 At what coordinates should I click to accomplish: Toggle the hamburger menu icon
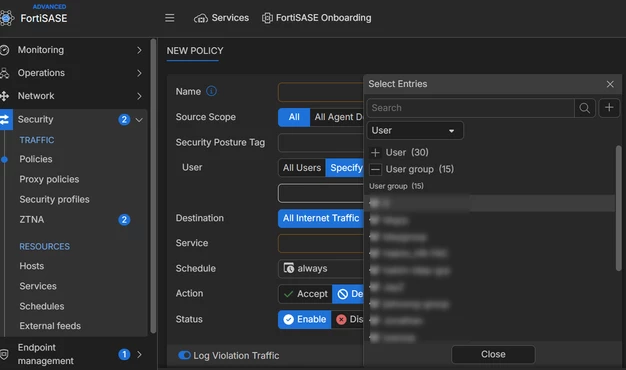pyautogui.click(x=170, y=18)
